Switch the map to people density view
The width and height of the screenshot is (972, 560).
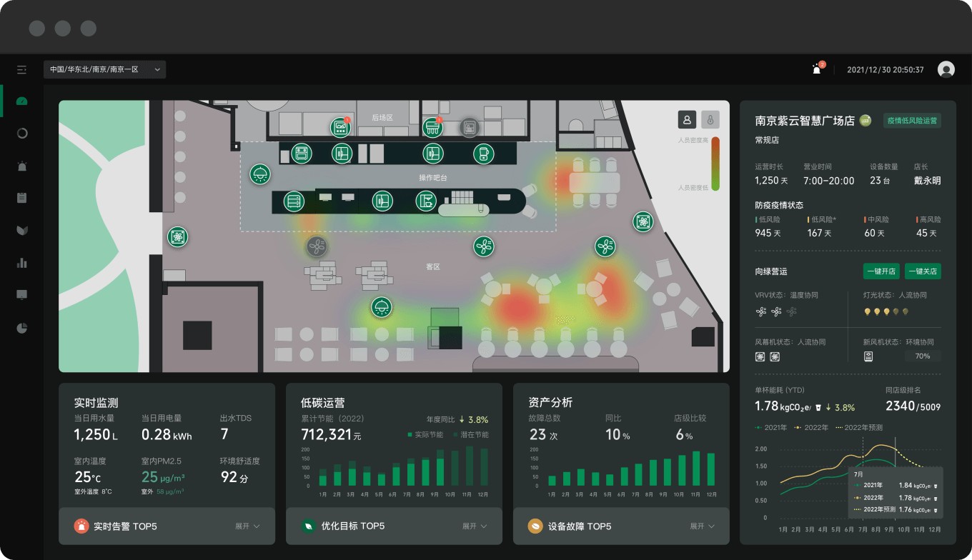(x=686, y=119)
